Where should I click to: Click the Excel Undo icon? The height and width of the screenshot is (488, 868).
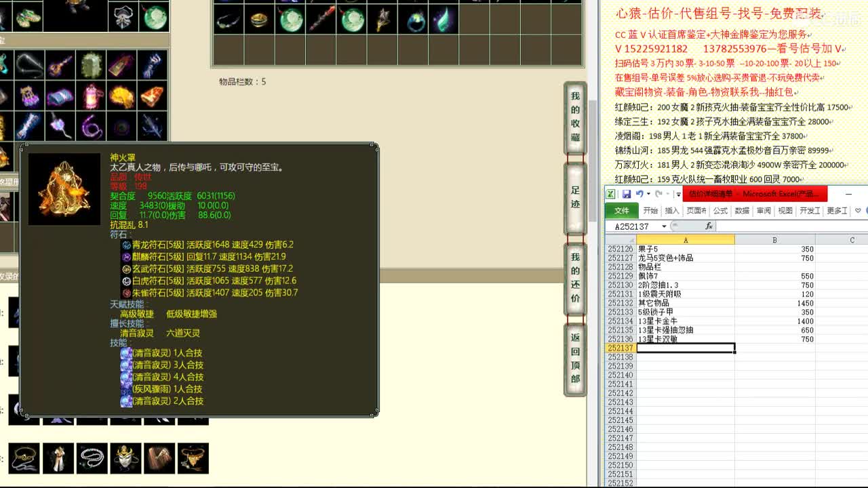pyautogui.click(x=639, y=194)
